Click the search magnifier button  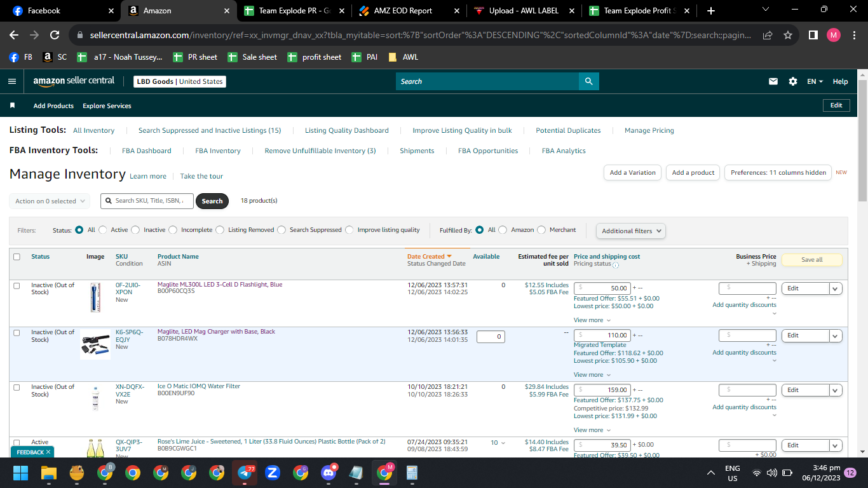(x=588, y=81)
